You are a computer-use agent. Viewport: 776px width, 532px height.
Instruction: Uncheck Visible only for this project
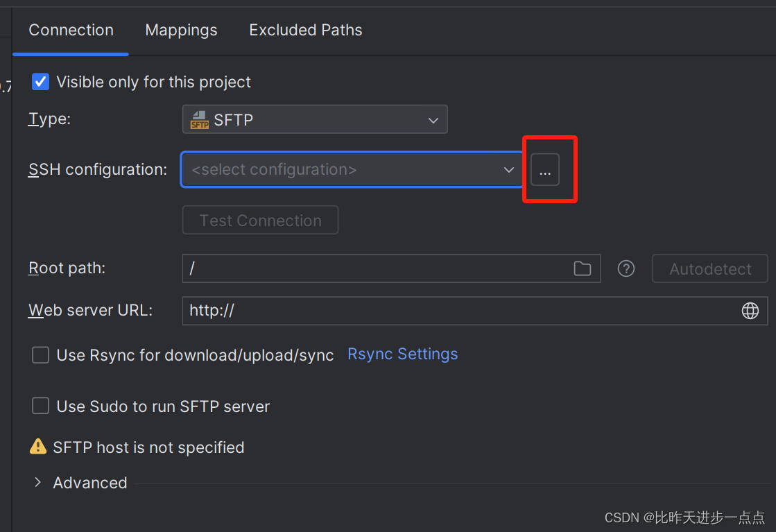point(40,81)
